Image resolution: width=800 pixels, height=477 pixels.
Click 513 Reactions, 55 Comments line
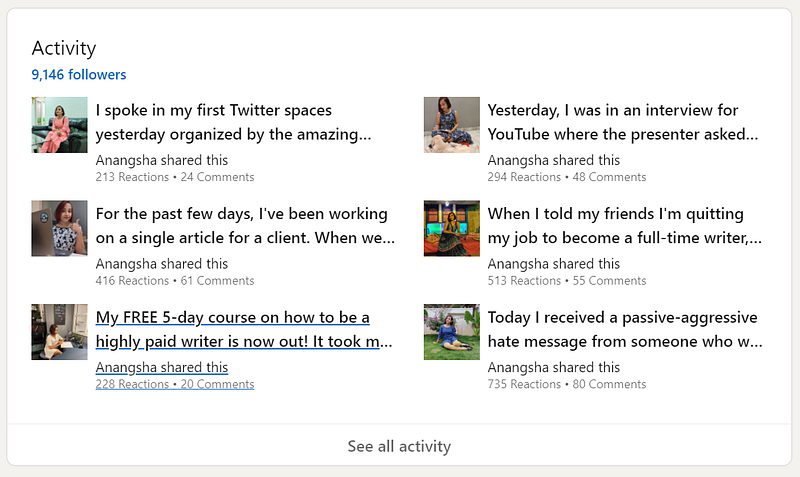pyautogui.click(x=567, y=281)
